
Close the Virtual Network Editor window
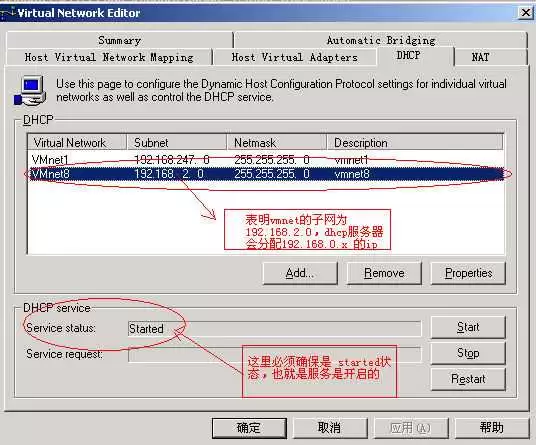point(526,13)
